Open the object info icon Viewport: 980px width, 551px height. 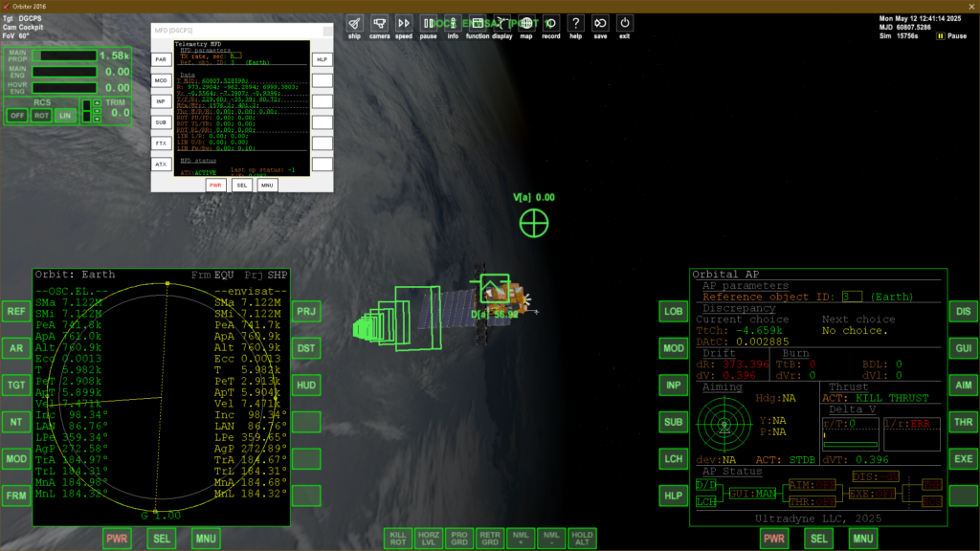(453, 24)
